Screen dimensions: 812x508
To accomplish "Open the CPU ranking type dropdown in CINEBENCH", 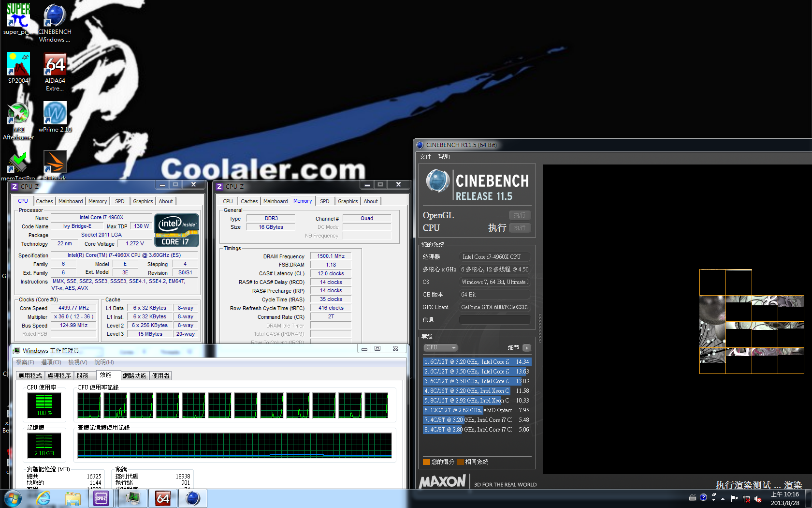I will point(441,347).
